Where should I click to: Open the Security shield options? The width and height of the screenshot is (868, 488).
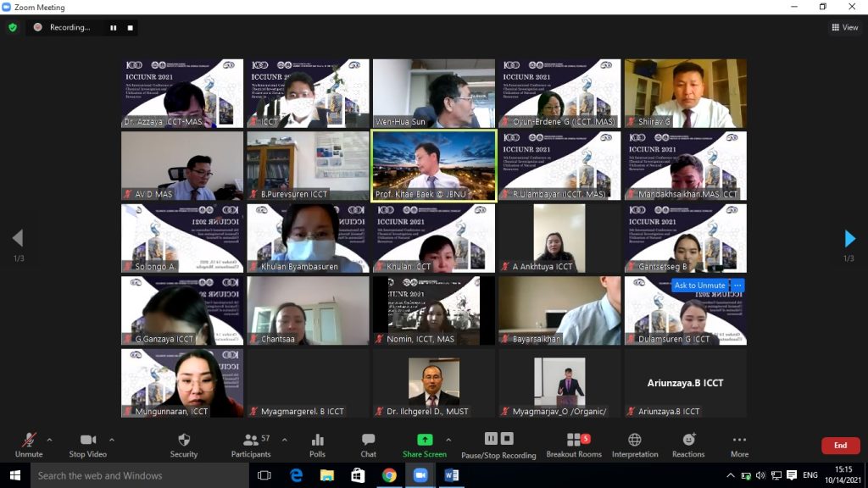(183, 445)
